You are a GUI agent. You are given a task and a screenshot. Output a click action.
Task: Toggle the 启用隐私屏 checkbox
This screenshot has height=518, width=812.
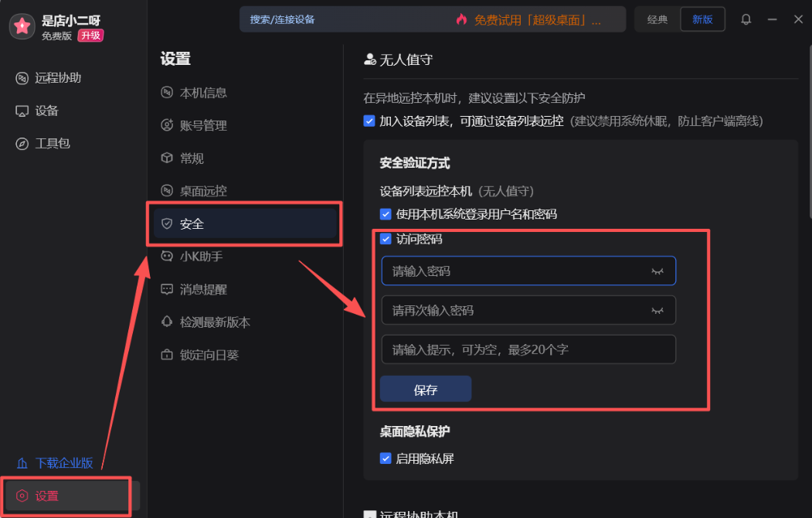[386, 458]
